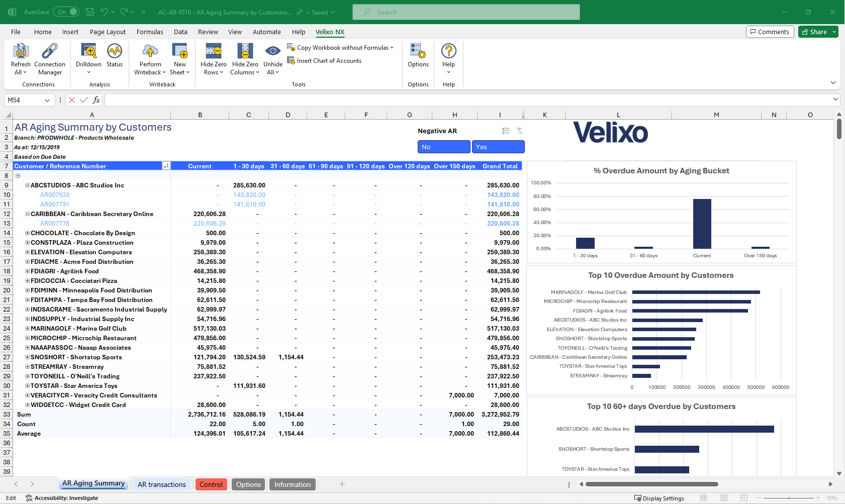This screenshot has width=845, height=504.
Task: Select the Current bar in overdue chart
Action: pyautogui.click(x=702, y=224)
